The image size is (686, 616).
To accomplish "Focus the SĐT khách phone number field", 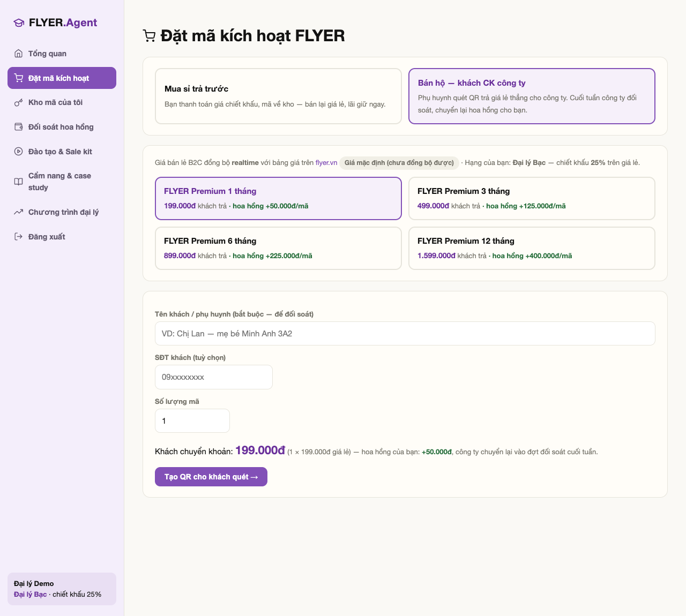I will point(214,377).
